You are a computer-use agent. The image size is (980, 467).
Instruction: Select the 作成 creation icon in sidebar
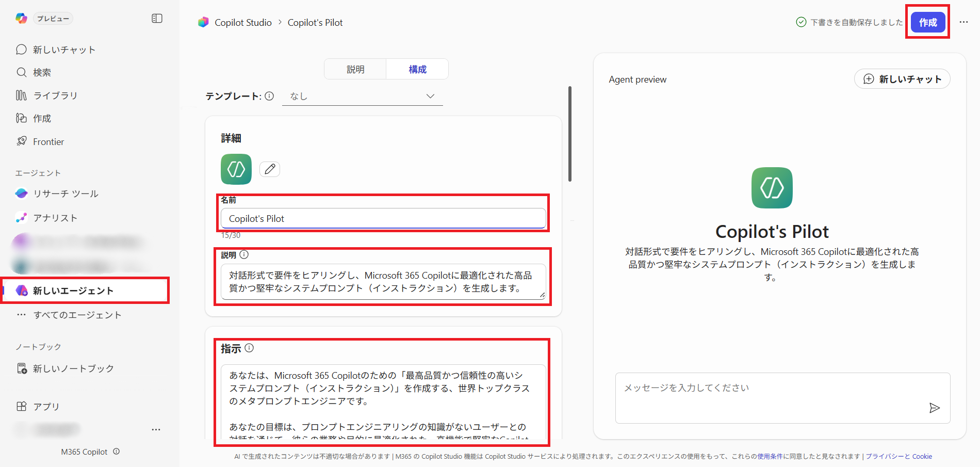[x=21, y=118]
